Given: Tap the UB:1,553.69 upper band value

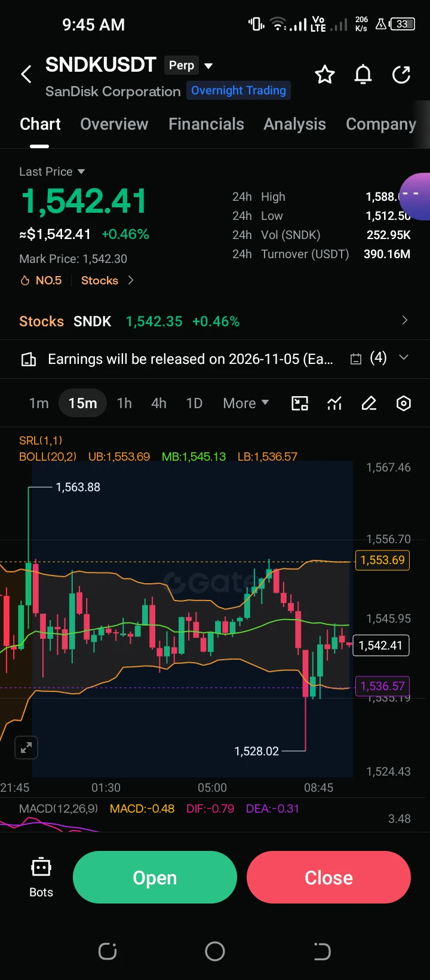Looking at the screenshot, I should tap(119, 457).
